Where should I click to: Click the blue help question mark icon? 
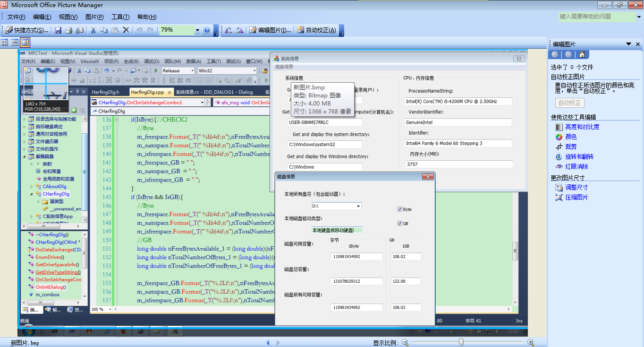(207, 30)
